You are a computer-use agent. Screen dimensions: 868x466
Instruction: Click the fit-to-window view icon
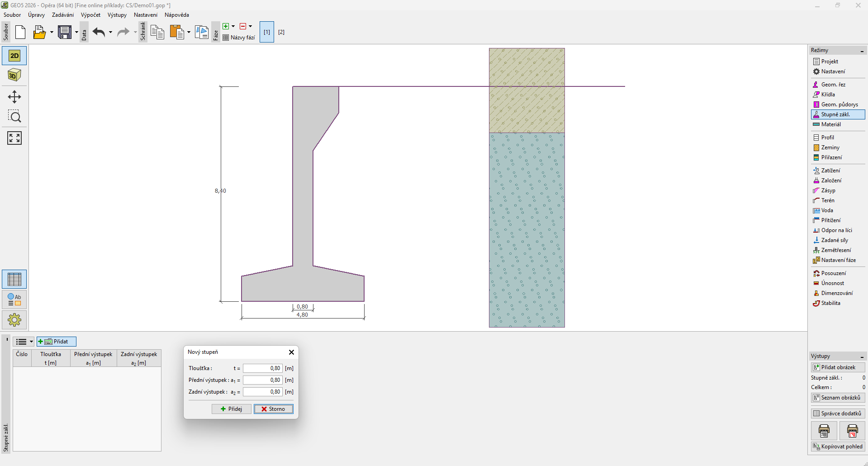pos(14,138)
